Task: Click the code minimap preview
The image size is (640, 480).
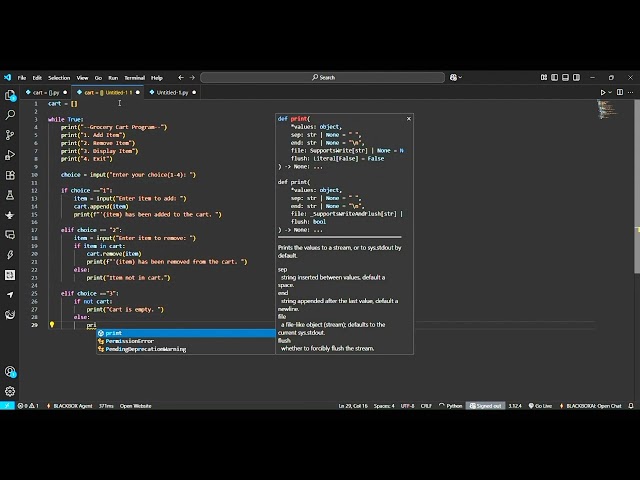Action: (x=607, y=109)
